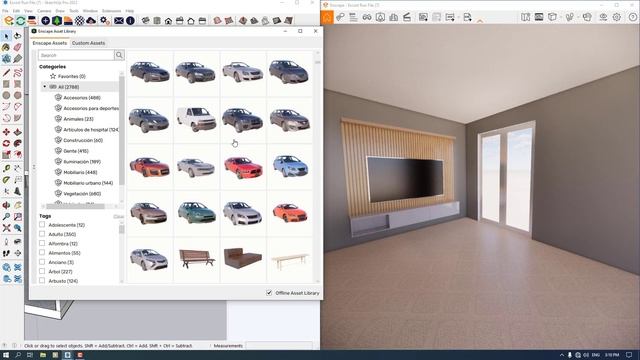Check the Adolescente (12) tag
This screenshot has height=360, width=640.
(x=42, y=224)
